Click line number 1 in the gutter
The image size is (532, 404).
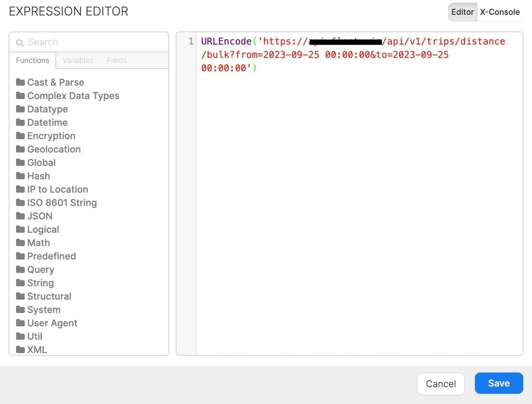click(x=191, y=41)
